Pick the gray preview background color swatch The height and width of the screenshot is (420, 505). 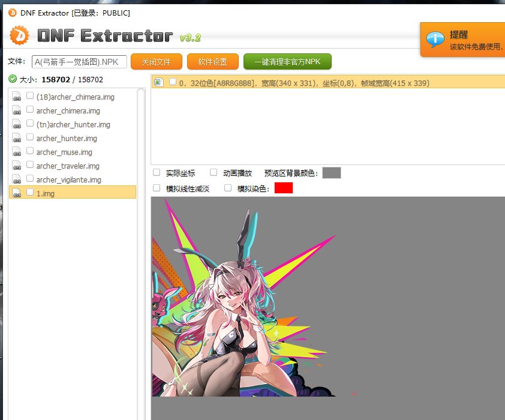(332, 173)
